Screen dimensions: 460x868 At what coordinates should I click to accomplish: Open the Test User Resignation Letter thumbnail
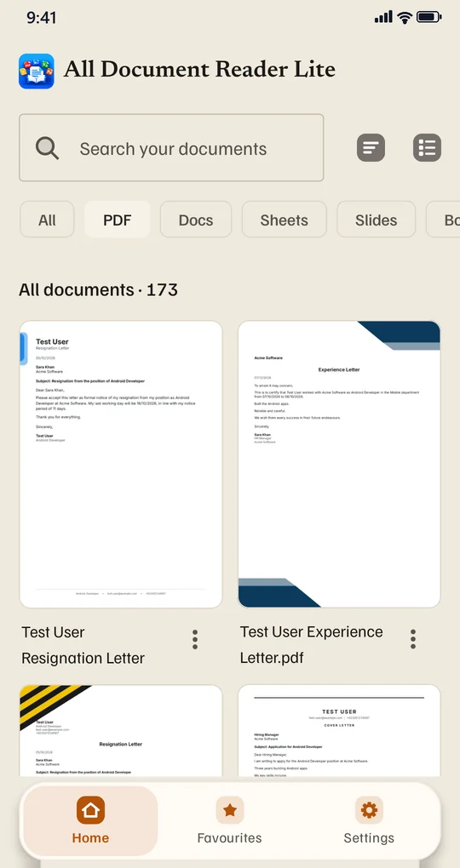click(121, 465)
